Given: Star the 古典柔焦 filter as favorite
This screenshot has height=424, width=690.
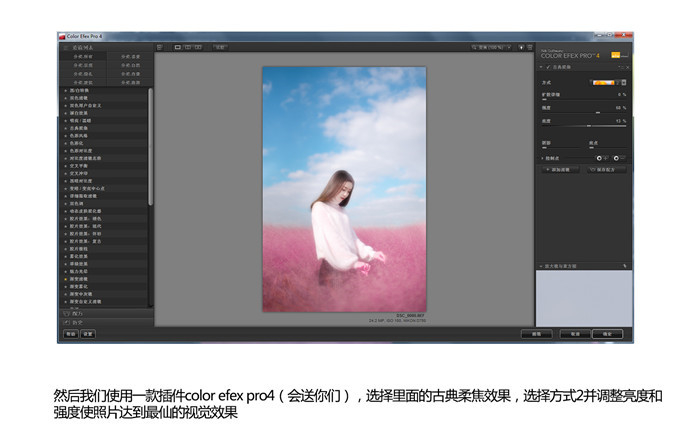Looking at the screenshot, I should (x=66, y=128).
